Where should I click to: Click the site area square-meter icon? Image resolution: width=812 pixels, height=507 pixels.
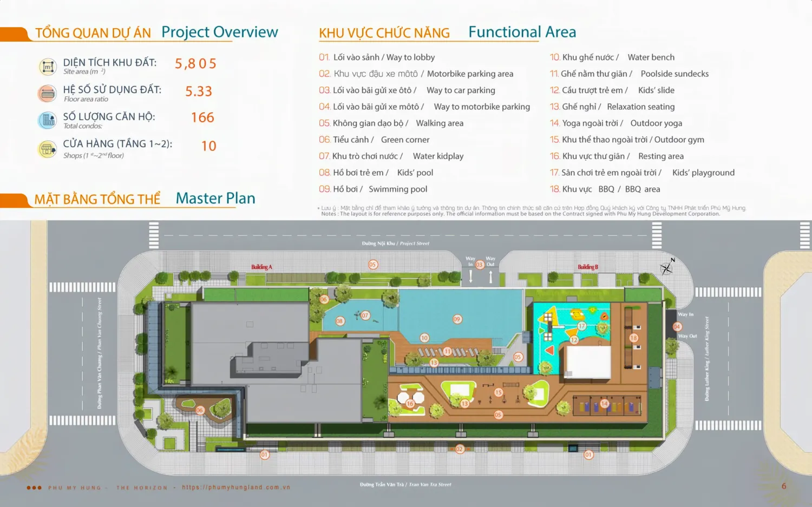coord(48,67)
